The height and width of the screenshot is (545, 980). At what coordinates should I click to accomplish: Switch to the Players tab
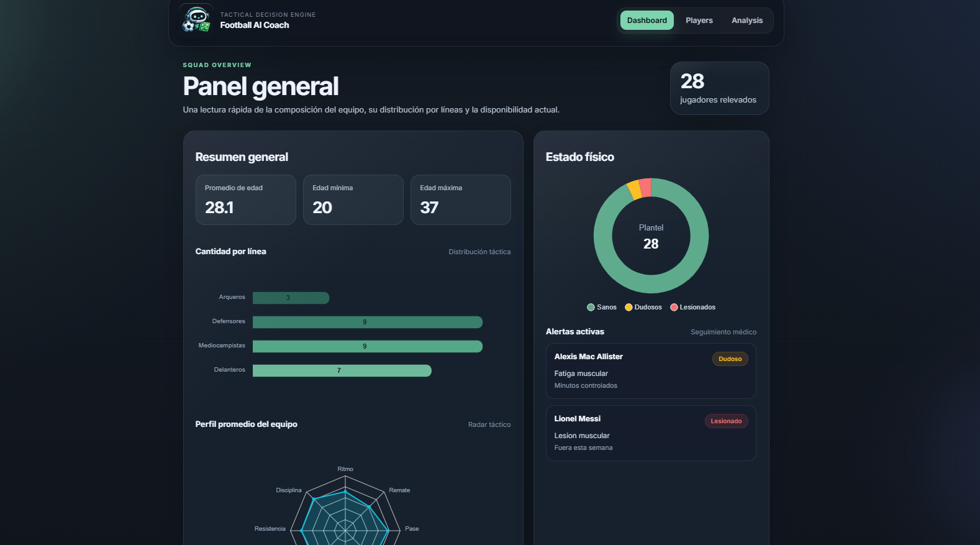point(699,21)
